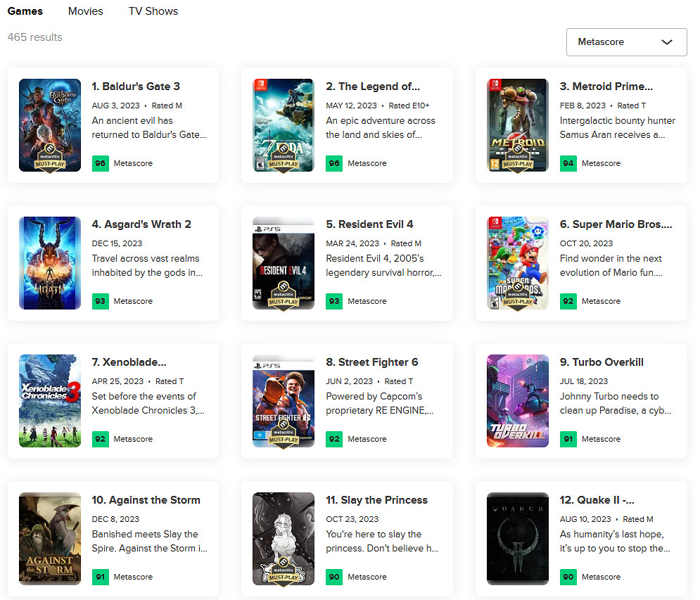Open the Metascore sort dropdown
The height and width of the screenshot is (600, 700).
[625, 42]
